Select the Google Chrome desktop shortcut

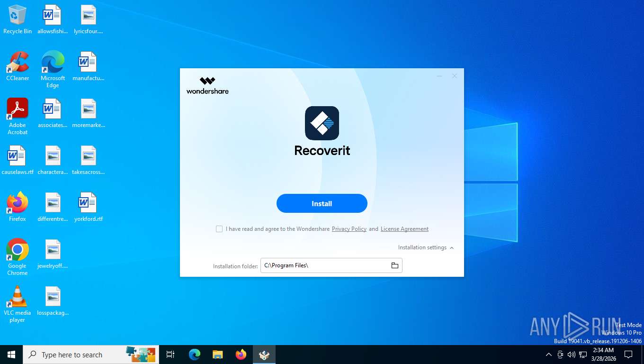tap(18, 257)
